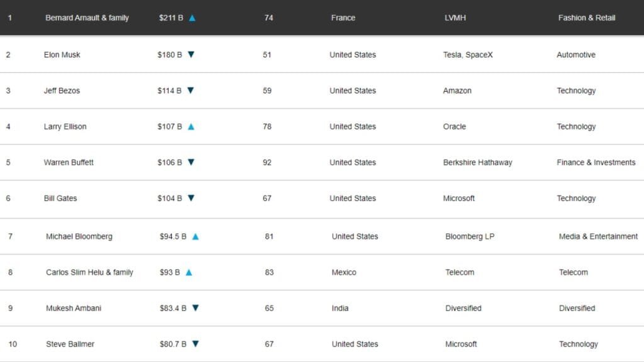Select the Berkshire Hathaway source text
644x362 pixels.
click(477, 162)
